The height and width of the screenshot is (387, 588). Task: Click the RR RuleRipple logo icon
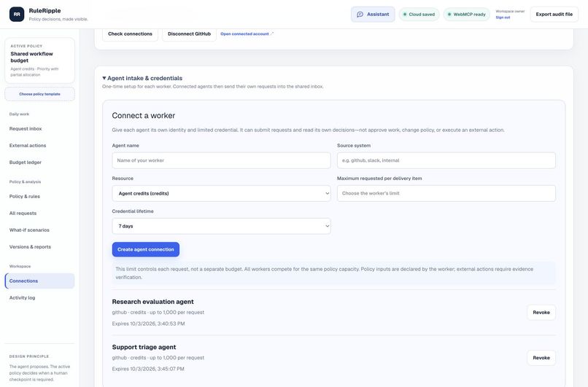(17, 15)
